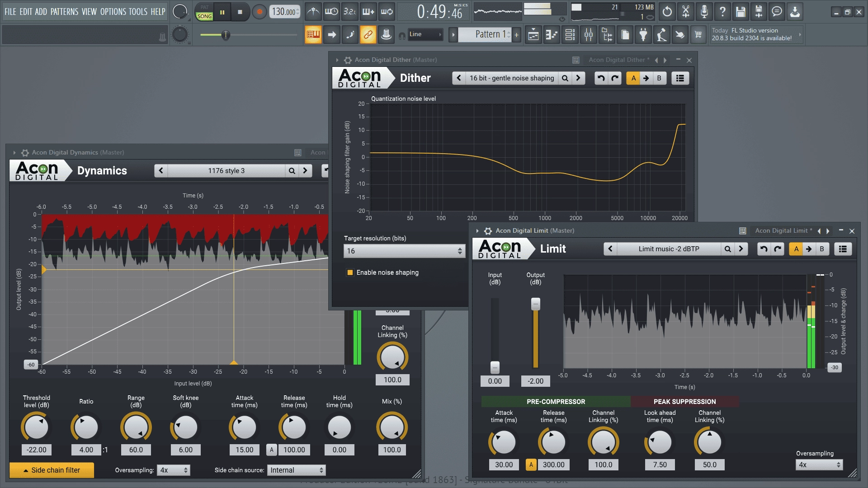Open Limit music -2 dBTP preset list
Viewport: 868px width, 488px height.
(x=669, y=249)
